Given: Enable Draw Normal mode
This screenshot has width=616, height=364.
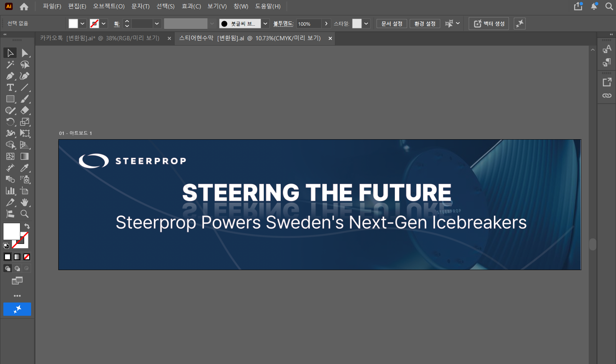Looking at the screenshot, I should click(x=8, y=268).
